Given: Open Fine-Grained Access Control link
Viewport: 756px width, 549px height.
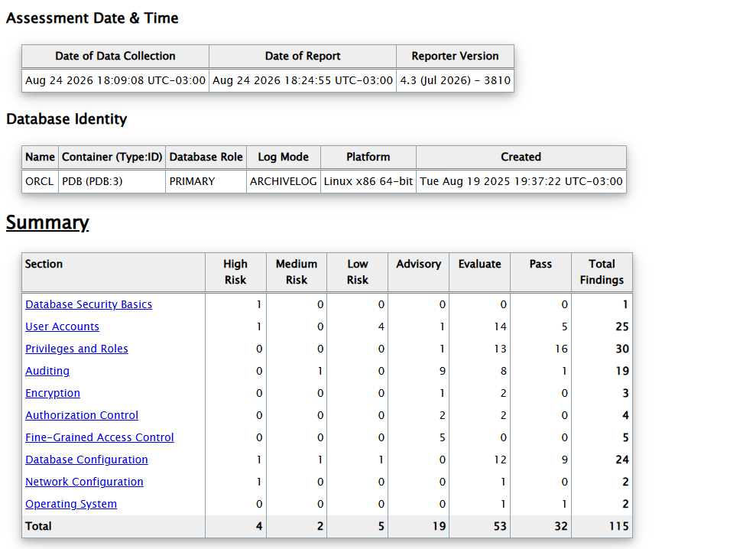Looking at the screenshot, I should [x=99, y=437].
